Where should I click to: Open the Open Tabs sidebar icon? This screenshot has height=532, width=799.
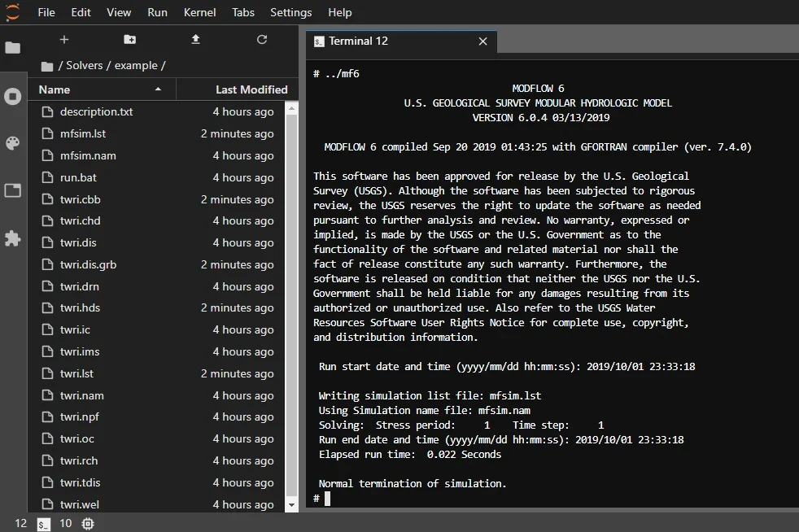pos(13,190)
